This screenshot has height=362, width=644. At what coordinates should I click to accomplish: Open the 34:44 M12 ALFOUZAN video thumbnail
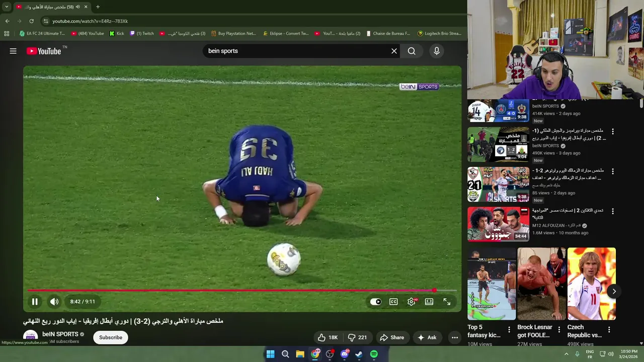coord(498,224)
